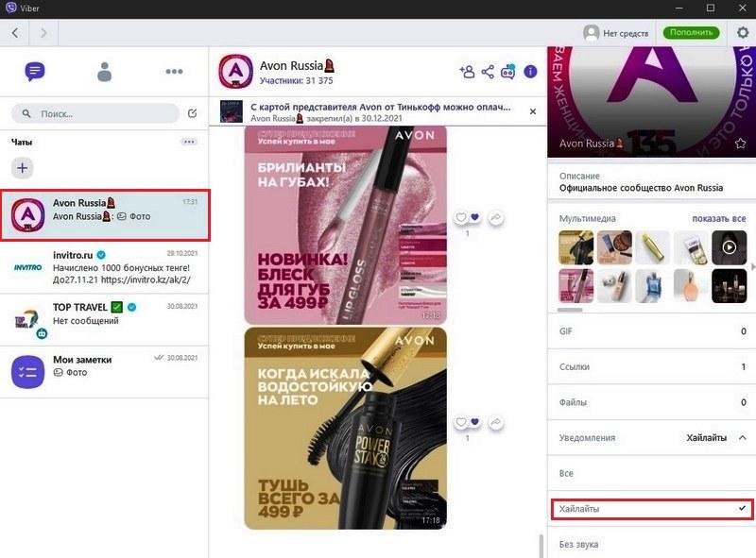
Task: Click the plus button to add chat
Action: 22,168
